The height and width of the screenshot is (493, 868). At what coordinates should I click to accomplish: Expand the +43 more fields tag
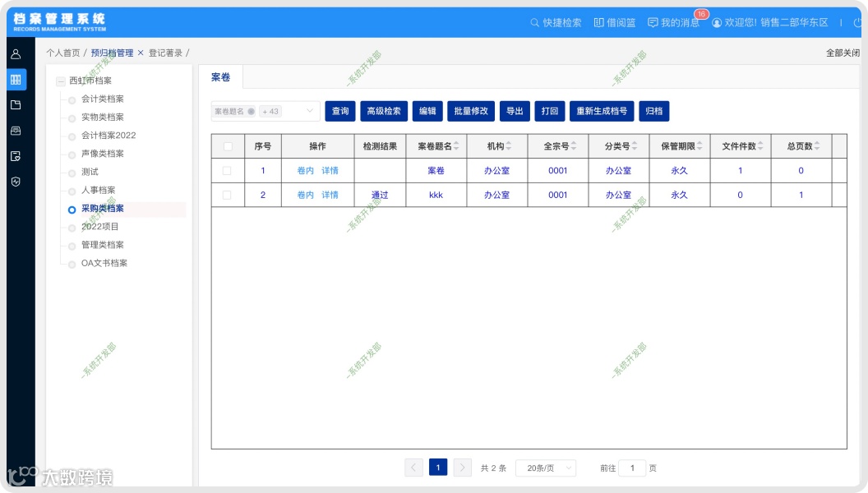click(270, 111)
